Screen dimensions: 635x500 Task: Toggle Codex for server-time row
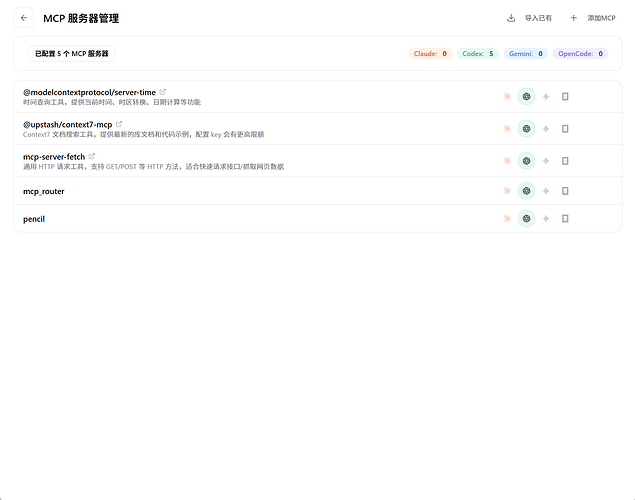tap(526, 96)
